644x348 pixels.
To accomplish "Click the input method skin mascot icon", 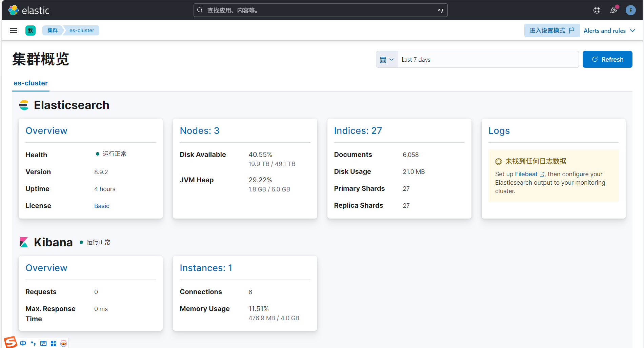I will point(64,343).
